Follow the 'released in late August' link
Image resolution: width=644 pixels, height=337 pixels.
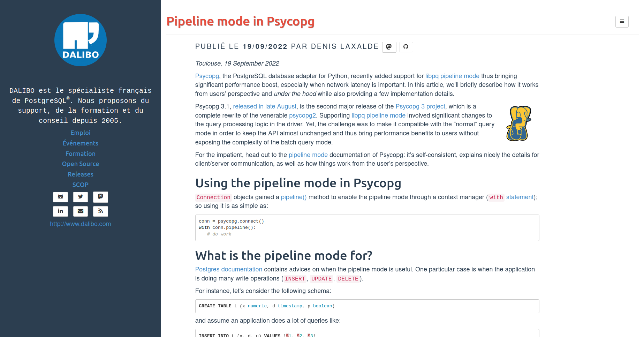point(265,106)
